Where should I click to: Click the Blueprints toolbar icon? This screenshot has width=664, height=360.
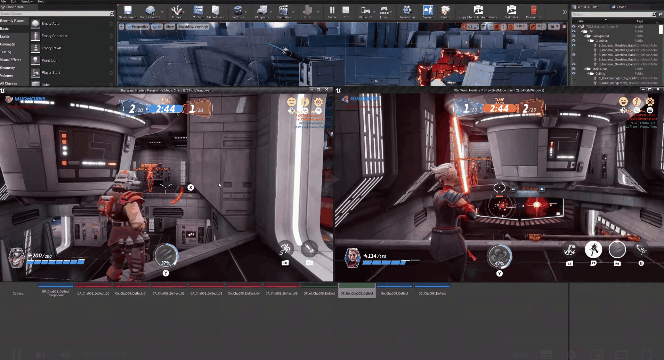tap(262, 11)
